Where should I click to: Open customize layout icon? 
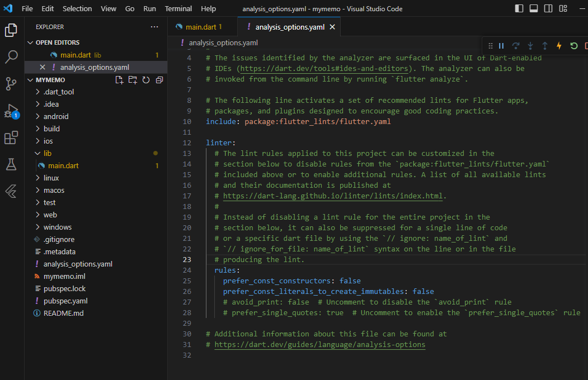[x=563, y=8]
